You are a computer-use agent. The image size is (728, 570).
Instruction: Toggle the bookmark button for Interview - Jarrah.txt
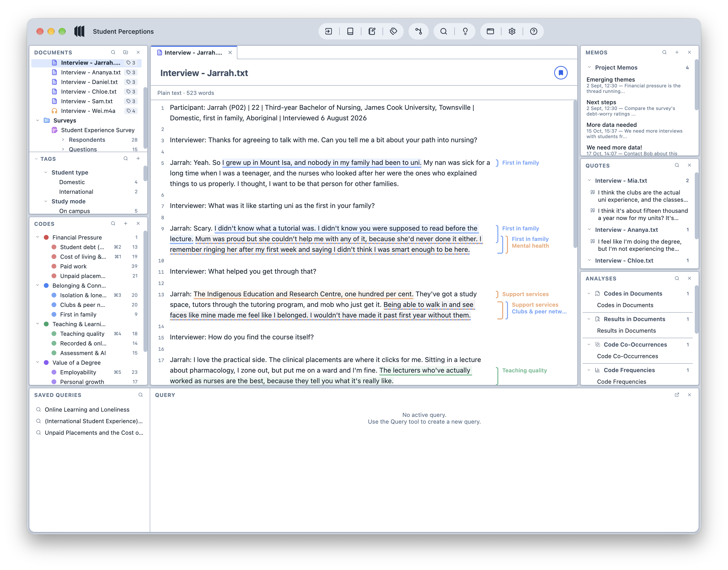tap(561, 73)
